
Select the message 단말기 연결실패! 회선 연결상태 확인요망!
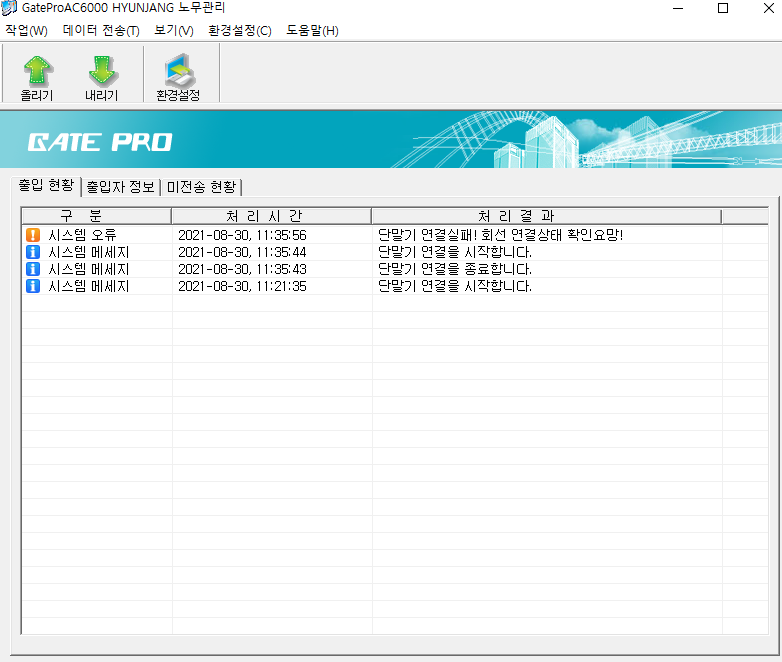pos(501,235)
